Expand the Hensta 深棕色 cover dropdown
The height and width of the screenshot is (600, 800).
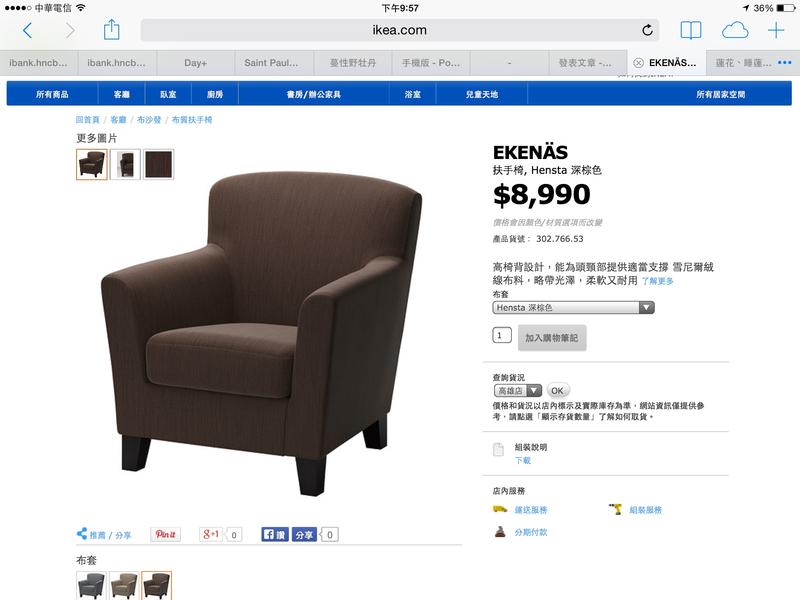[x=573, y=308]
